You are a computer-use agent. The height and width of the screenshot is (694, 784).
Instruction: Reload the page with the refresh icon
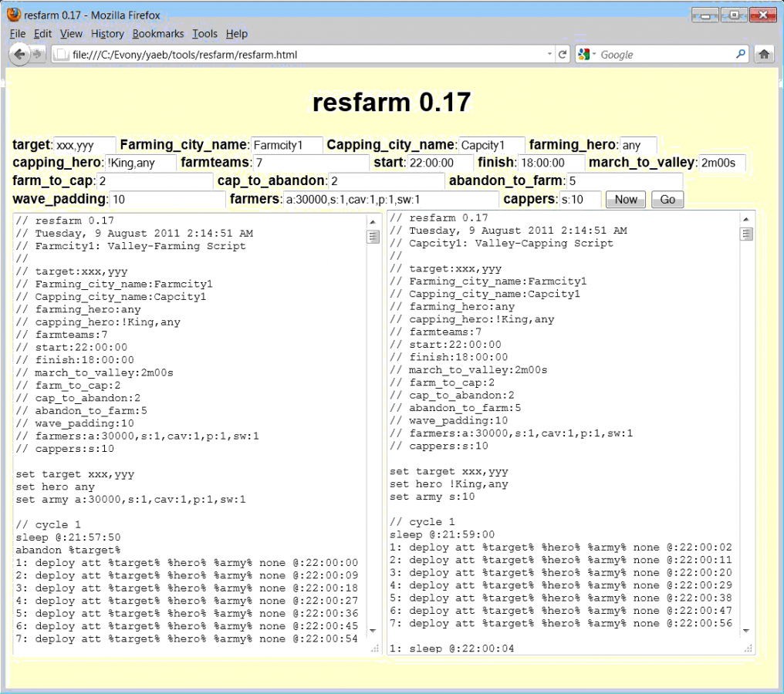coord(563,55)
